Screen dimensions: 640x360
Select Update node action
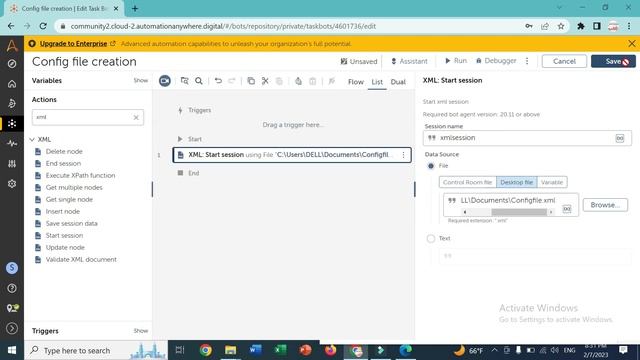[x=65, y=248]
